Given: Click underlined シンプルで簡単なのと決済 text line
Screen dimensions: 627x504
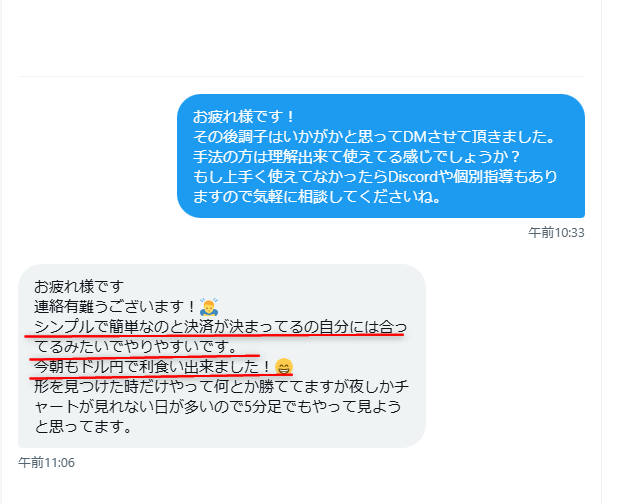Looking at the screenshot, I should (x=220, y=327).
